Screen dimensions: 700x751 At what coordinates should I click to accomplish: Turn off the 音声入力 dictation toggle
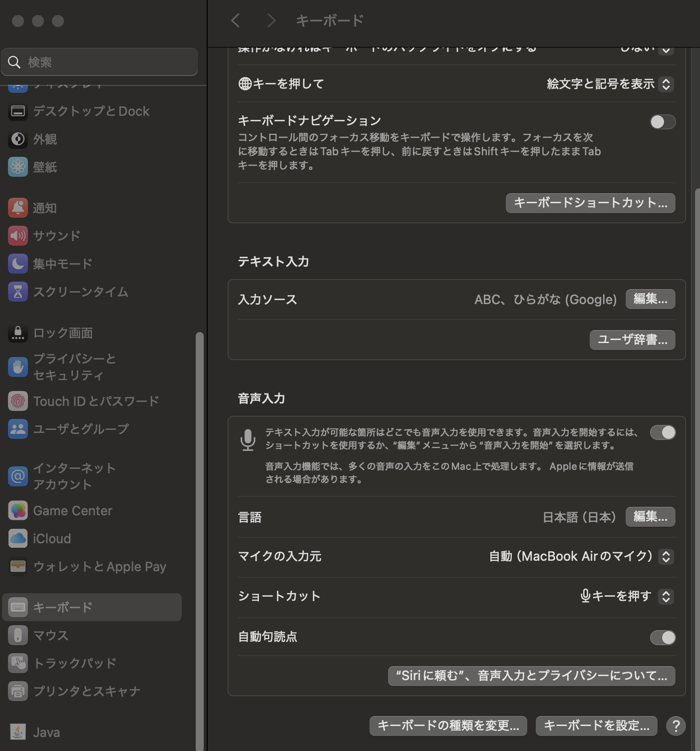663,432
